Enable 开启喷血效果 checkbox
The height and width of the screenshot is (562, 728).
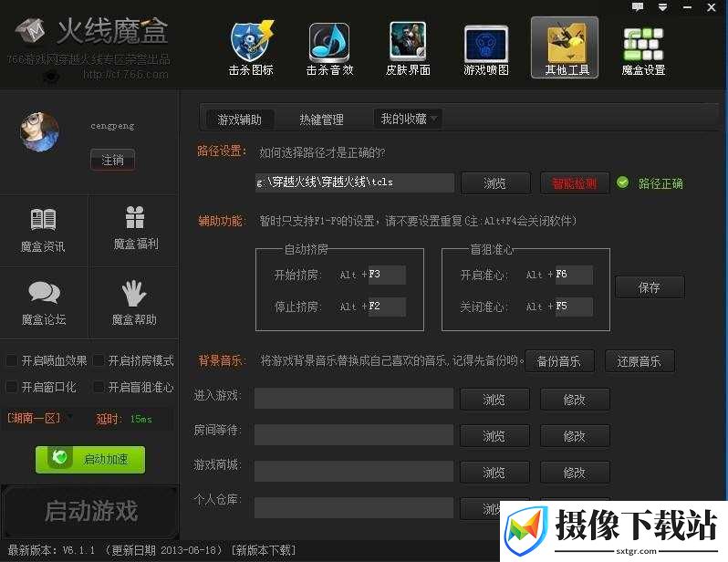(x=11, y=361)
